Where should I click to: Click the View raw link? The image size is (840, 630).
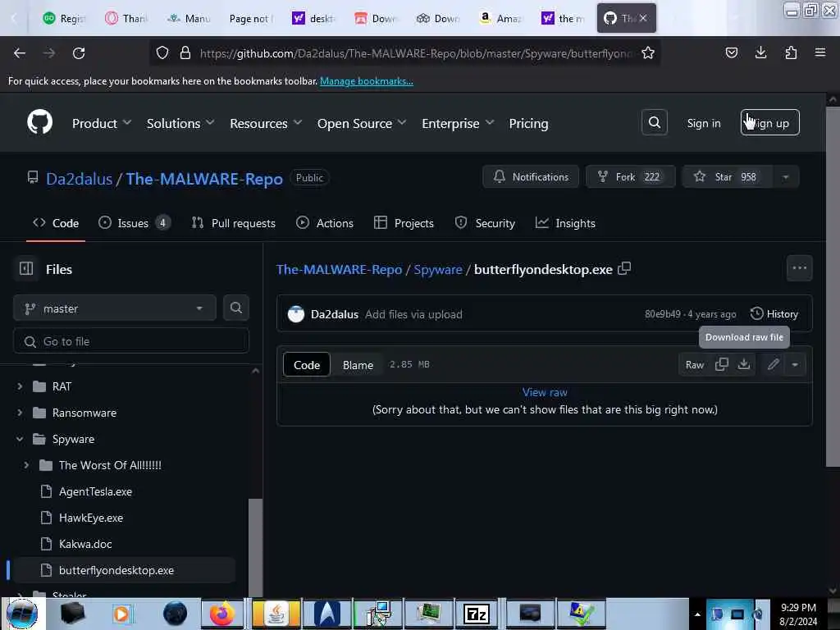click(545, 392)
